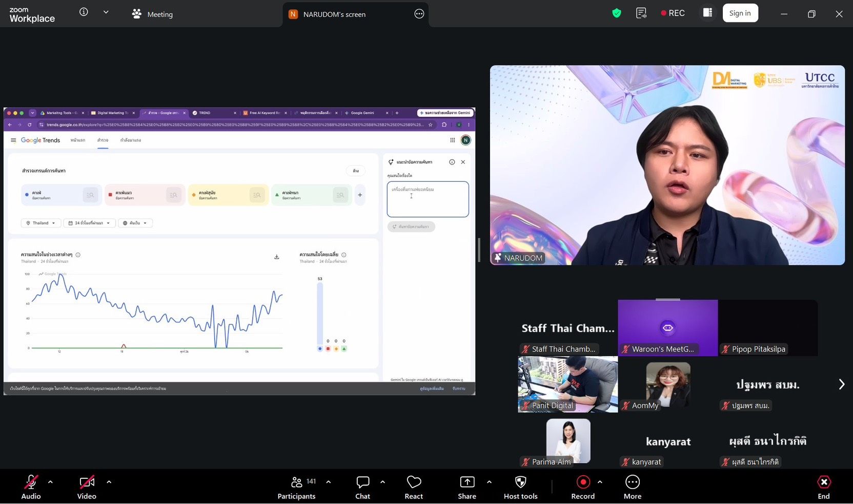Expand share options caret
This screenshot has height=504, width=853.
click(x=489, y=482)
